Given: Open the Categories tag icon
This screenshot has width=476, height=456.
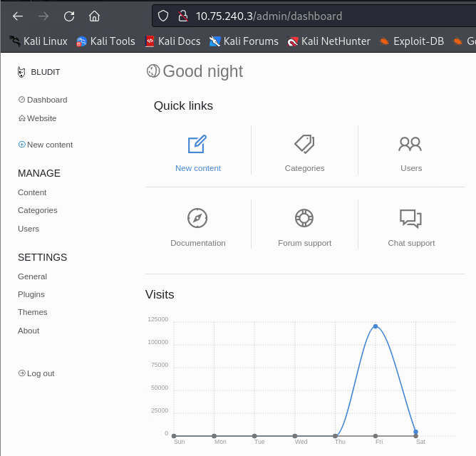Looking at the screenshot, I should point(304,145).
